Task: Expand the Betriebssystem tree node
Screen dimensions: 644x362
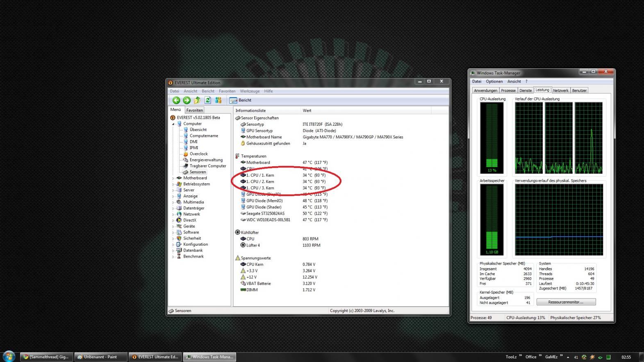Action: coord(173,184)
